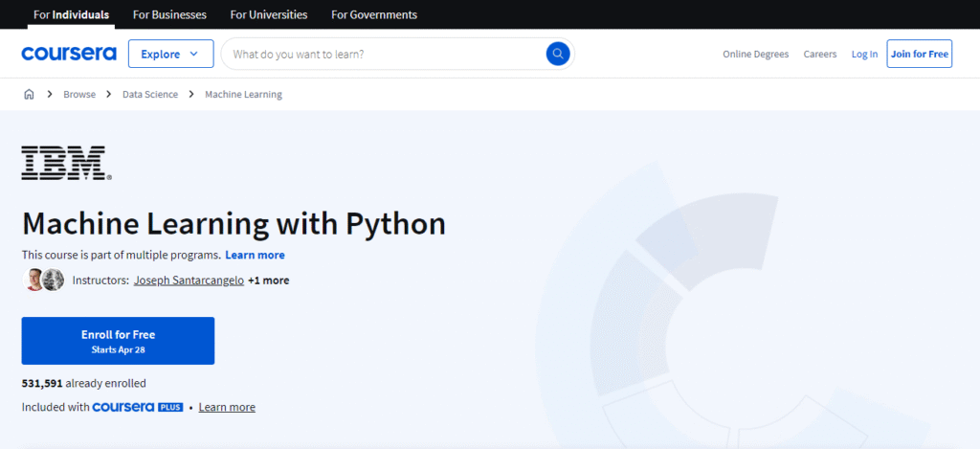980x449 pixels.
Task: Open the Online Degrees link
Action: click(x=756, y=55)
